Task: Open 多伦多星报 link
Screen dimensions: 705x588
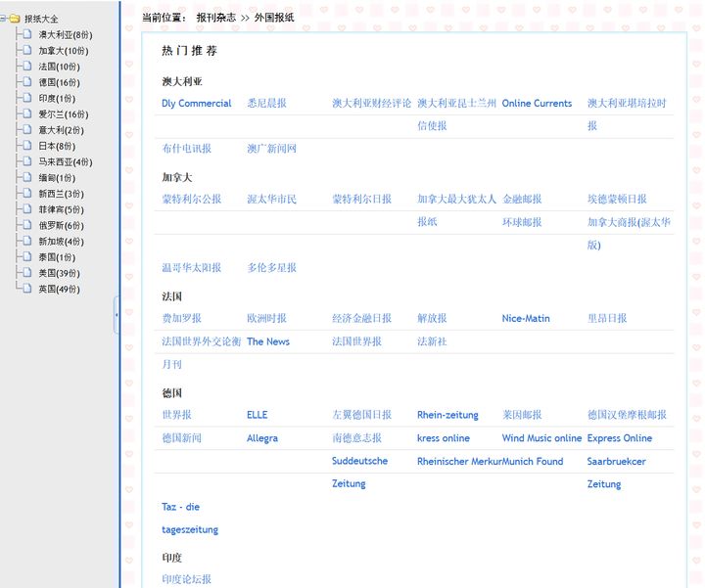Action: (x=271, y=268)
